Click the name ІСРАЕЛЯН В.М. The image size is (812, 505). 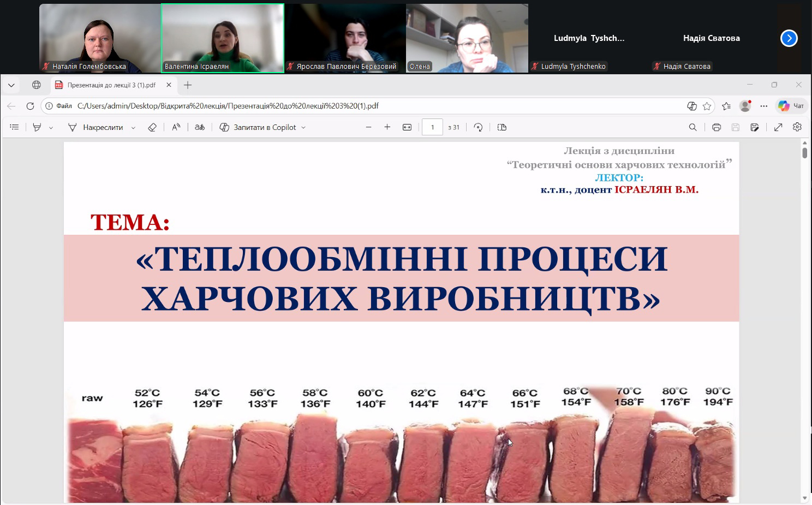(x=656, y=189)
